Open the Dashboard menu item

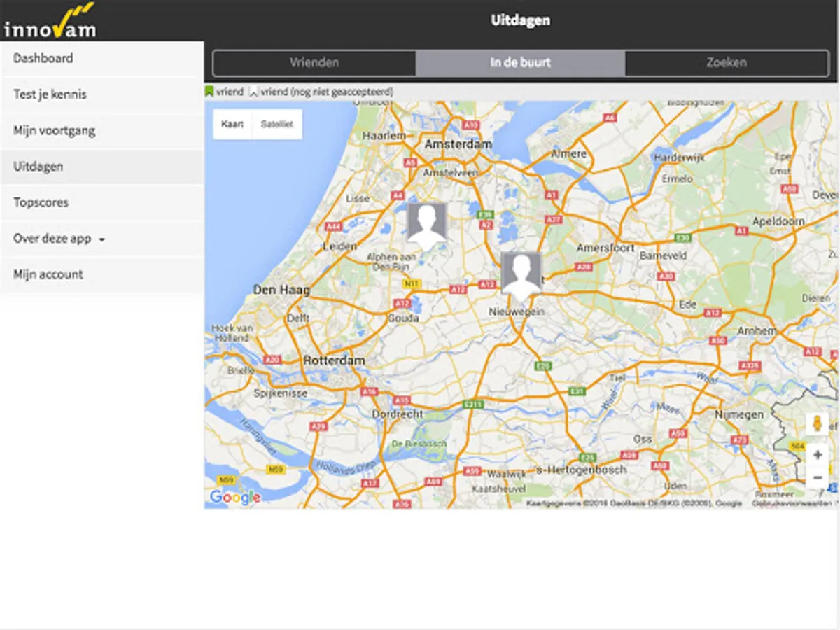click(x=101, y=58)
